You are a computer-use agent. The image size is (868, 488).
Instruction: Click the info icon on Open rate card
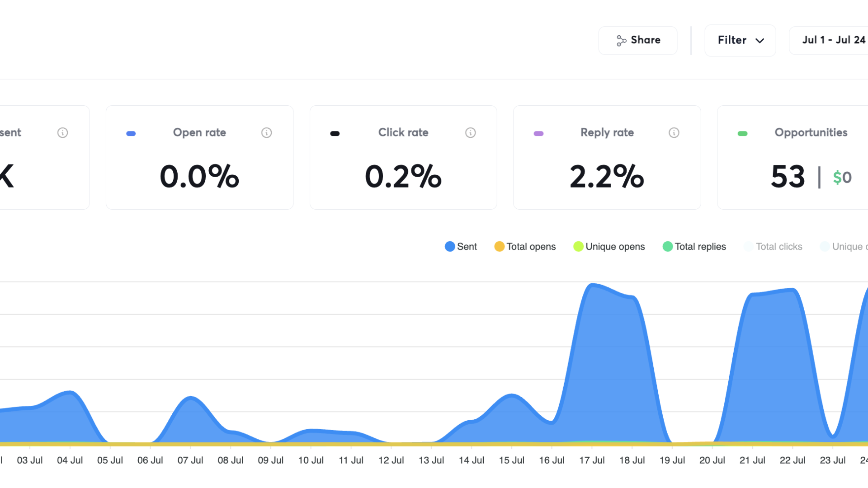coord(266,132)
